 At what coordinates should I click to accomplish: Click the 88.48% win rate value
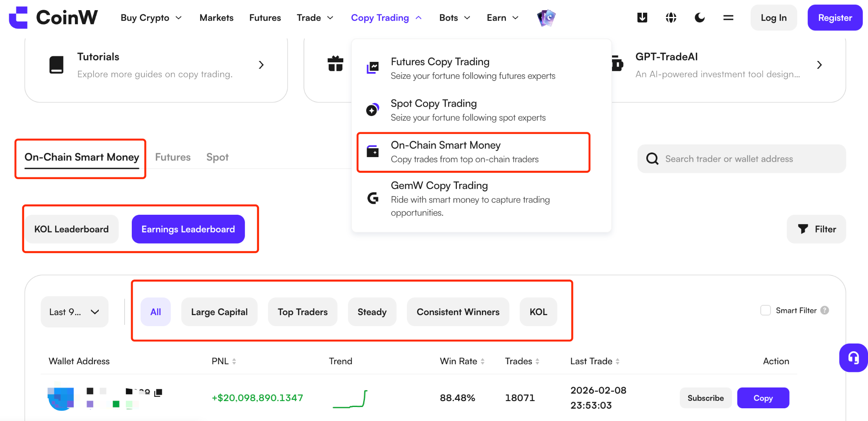click(457, 398)
